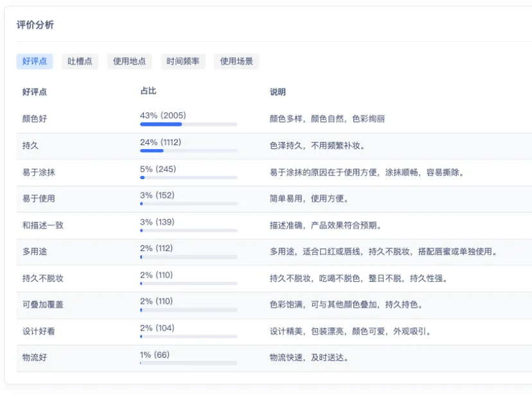532x395 pixels.
Task: Click the 易于使用 progress bar
Action: (x=189, y=204)
